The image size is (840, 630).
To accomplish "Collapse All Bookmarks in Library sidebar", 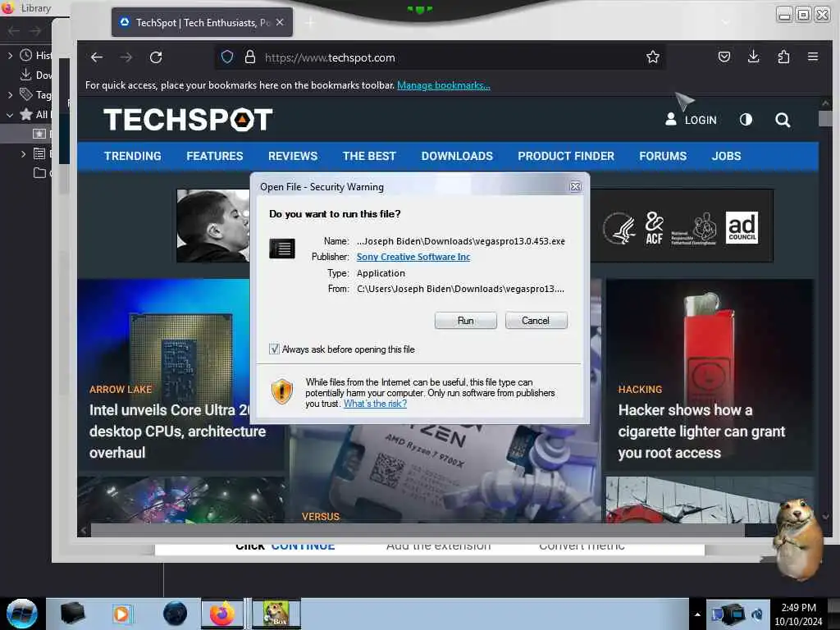I will click(10, 115).
